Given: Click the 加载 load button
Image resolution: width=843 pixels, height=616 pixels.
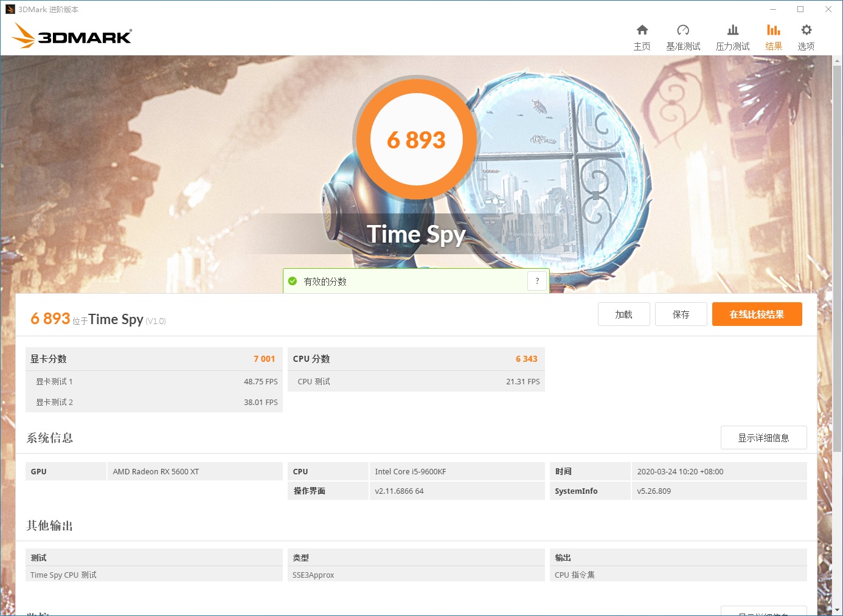Looking at the screenshot, I should tap(623, 314).
